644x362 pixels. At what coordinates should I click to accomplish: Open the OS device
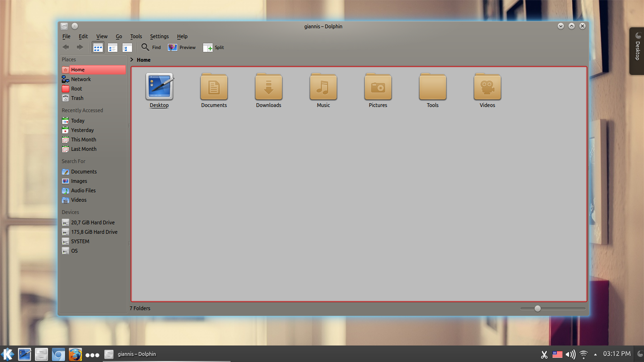coord(93,251)
